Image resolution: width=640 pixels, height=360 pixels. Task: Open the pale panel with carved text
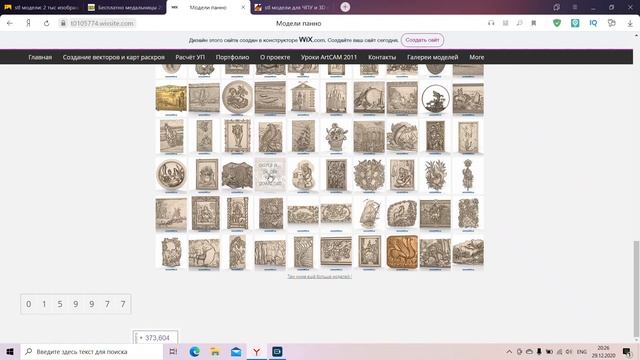pyautogui.click(x=270, y=175)
